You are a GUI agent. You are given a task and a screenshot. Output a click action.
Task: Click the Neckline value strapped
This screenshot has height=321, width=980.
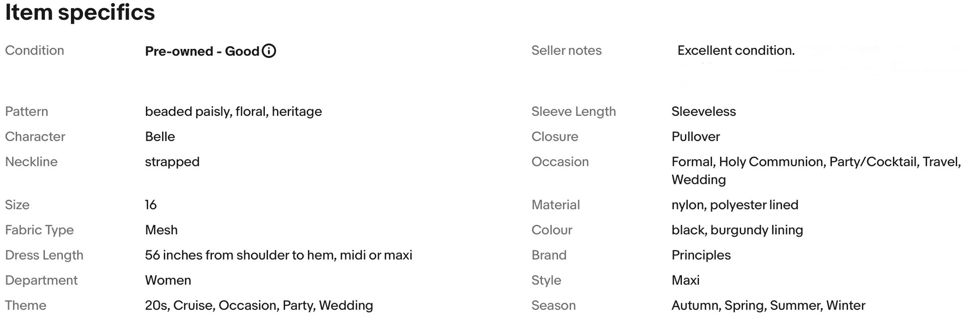(172, 162)
